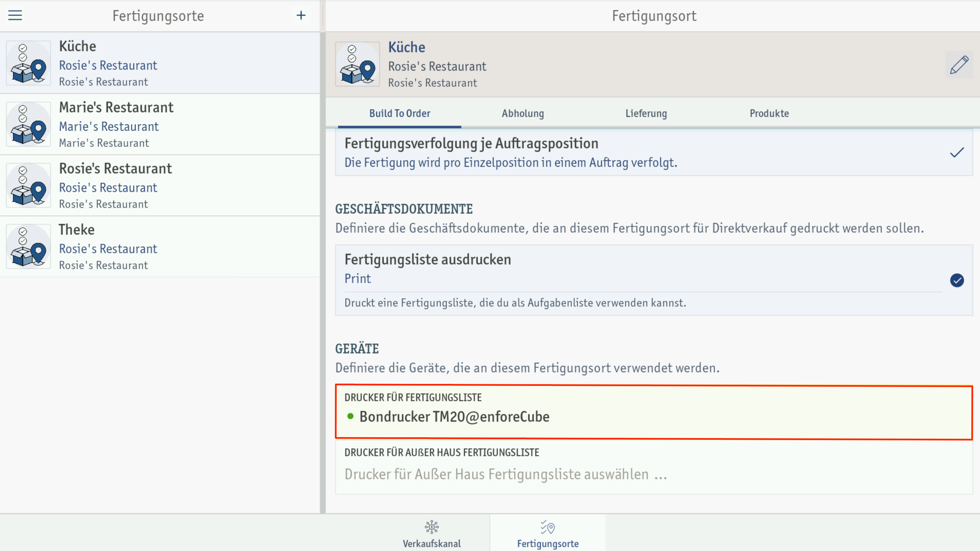Select Küche in the Fertigungsorte list
The width and height of the screenshot is (980, 551).
[x=160, y=63]
